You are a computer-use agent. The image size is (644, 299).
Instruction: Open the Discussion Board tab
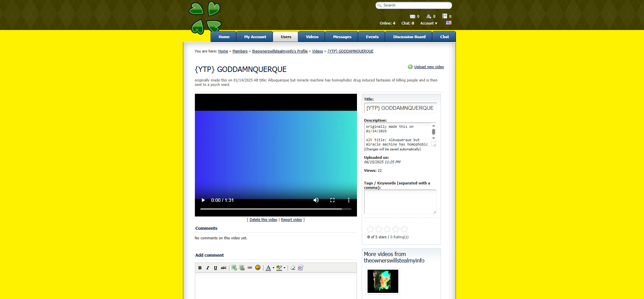tap(409, 37)
